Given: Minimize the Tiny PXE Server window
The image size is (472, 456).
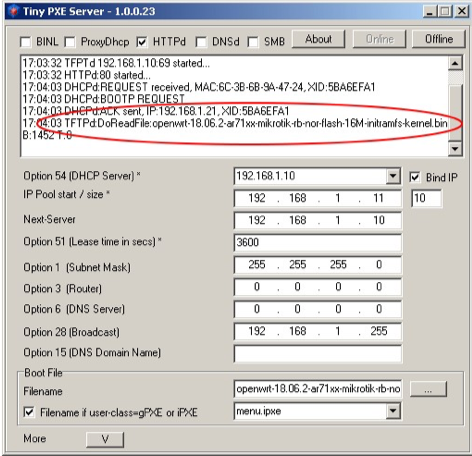Looking at the screenshot, I should tap(429, 12).
